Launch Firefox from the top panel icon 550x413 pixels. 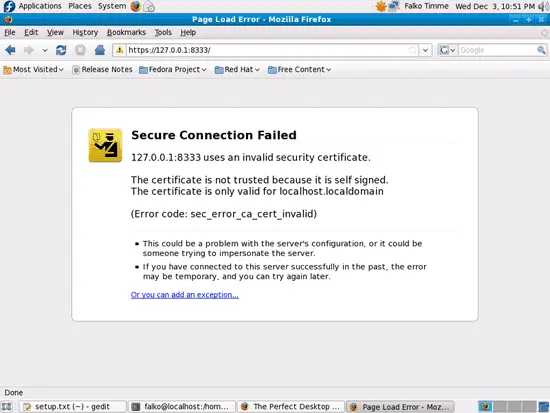point(135,6)
